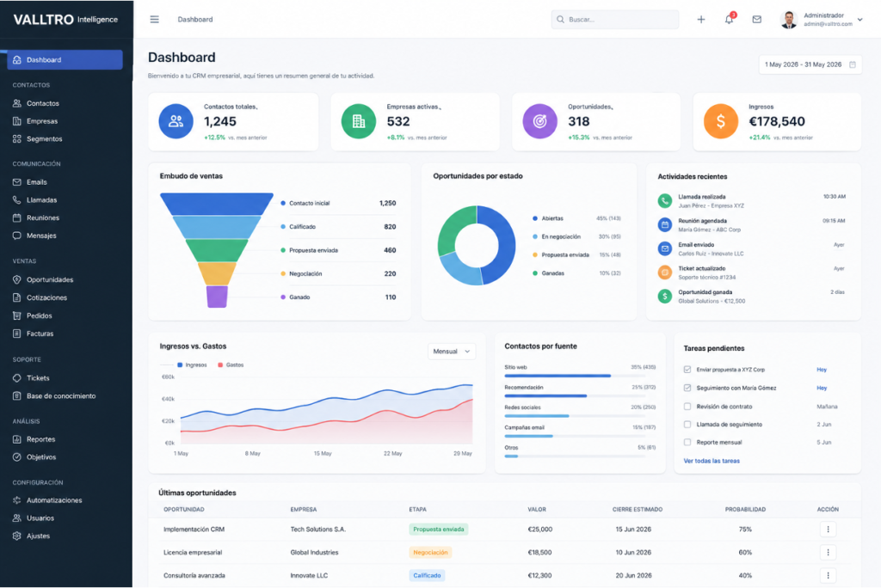Click the orange dollar Ingresos icon
The width and height of the screenshot is (881, 588).
point(721,121)
